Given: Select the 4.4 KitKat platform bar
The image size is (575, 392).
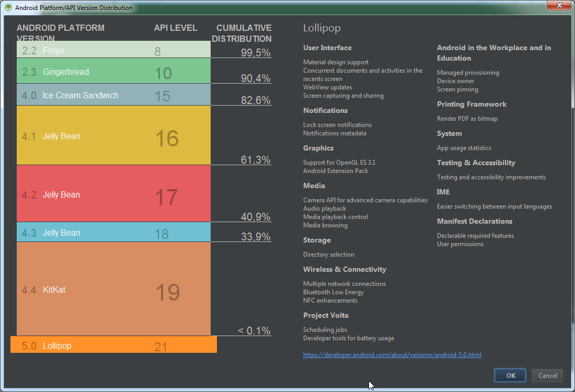Looking at the screenshot, I should click(113, 289).
